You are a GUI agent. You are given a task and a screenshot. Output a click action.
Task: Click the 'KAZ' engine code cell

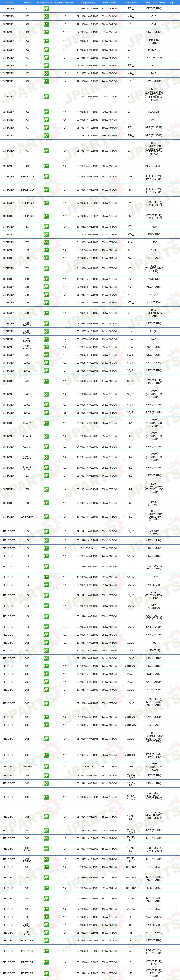point(154,339)
